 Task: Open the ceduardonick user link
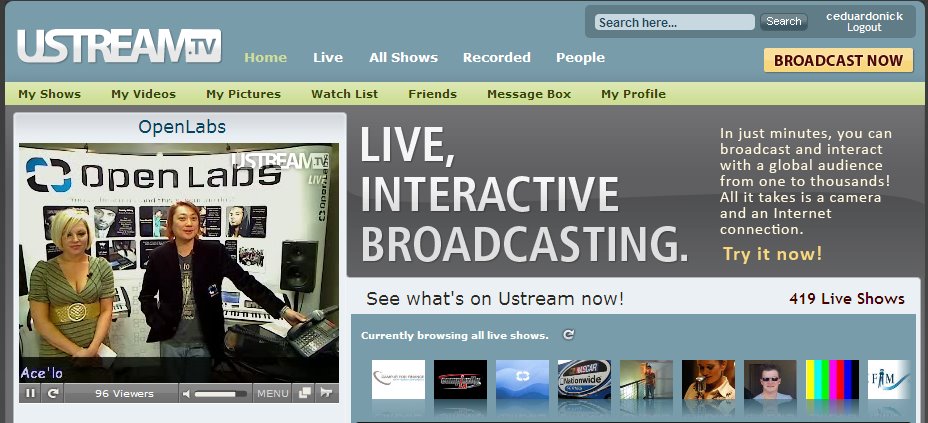point(864,17)
